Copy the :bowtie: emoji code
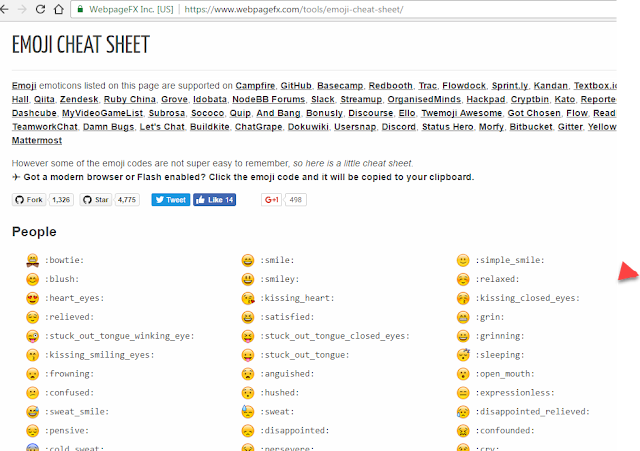640x451 pixels. tap(64, 260)
